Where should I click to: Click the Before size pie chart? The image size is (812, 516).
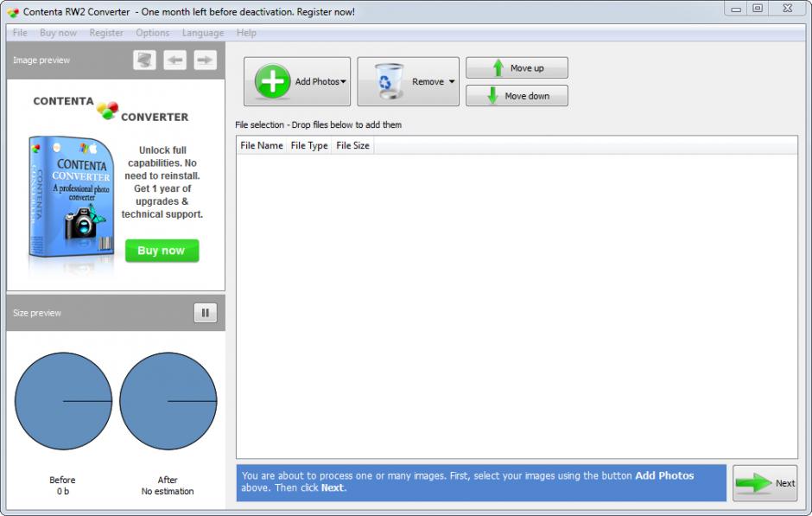click(x=63, y=401)
